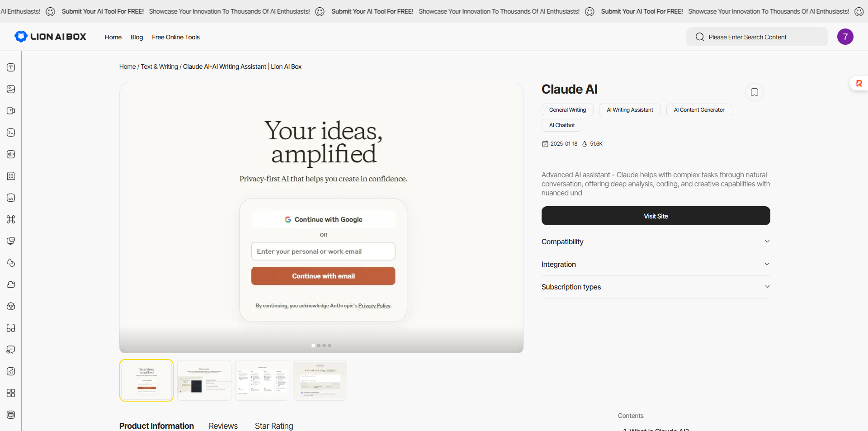Click the Contents heading text
Viewport: 868px width, 431px height.
click(631, 416)
